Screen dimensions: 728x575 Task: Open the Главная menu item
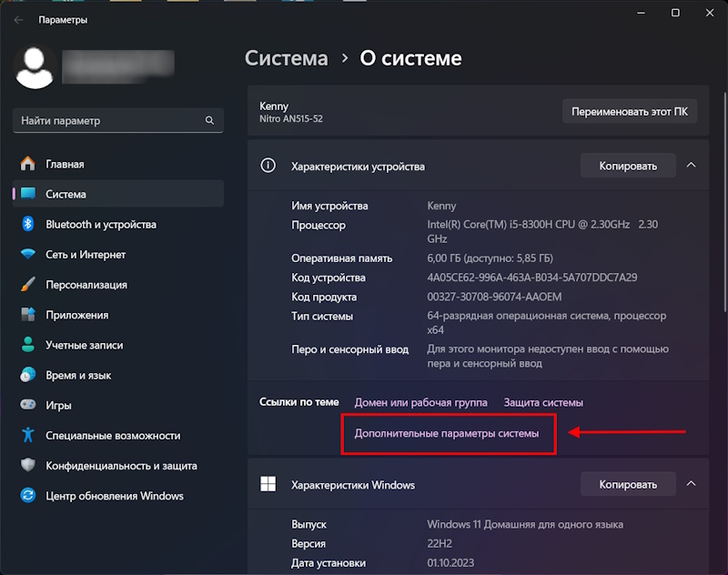(x=118, y=164)
